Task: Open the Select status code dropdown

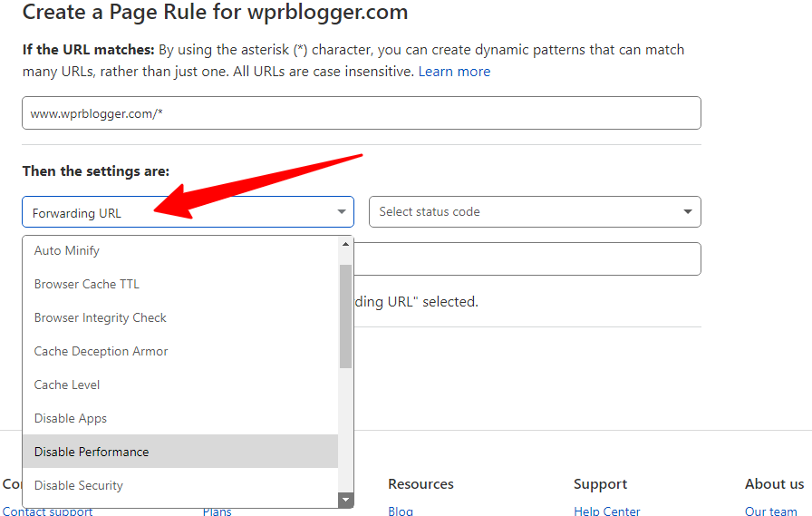Action: pyautogui.click(x=535, y=212)
